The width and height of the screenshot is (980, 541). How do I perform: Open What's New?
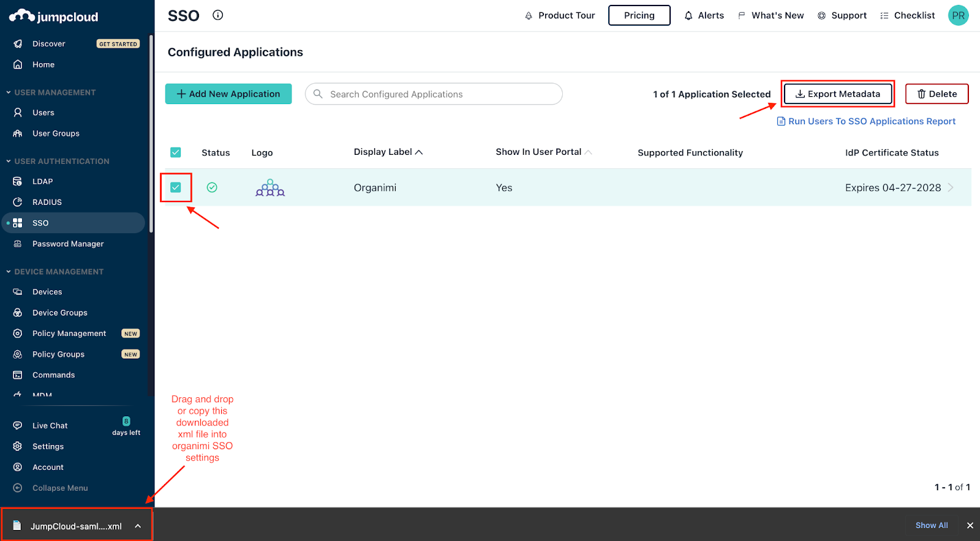pyautogui.click(x=771, y=15)
